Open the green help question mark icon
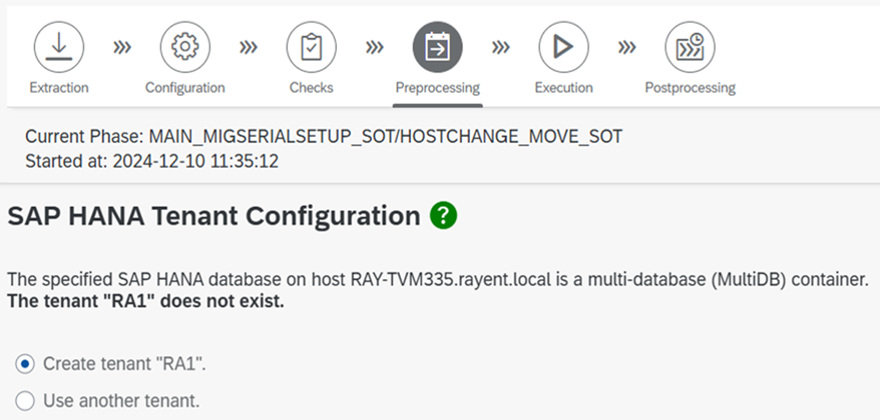The width and height of the screenshot is (880, 420). 442,215
